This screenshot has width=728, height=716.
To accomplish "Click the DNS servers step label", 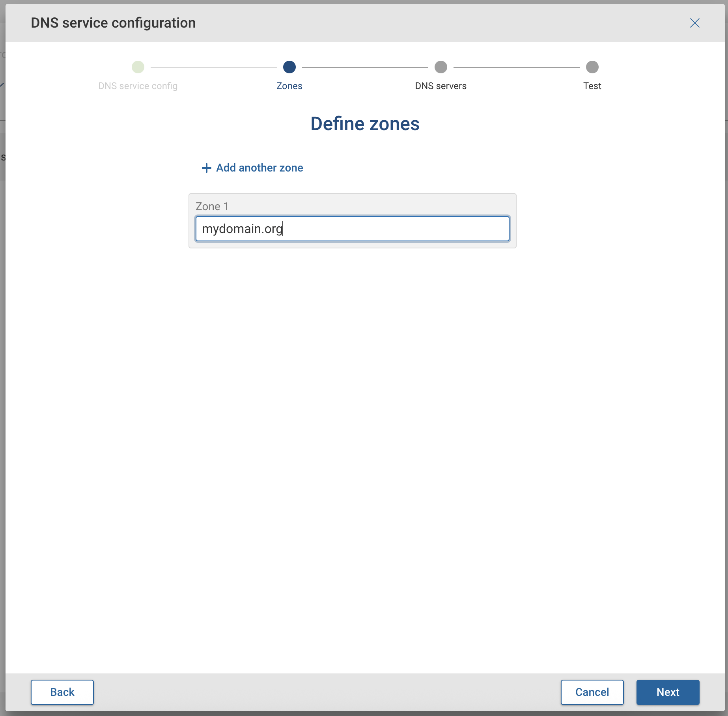I will coord(441,86).
